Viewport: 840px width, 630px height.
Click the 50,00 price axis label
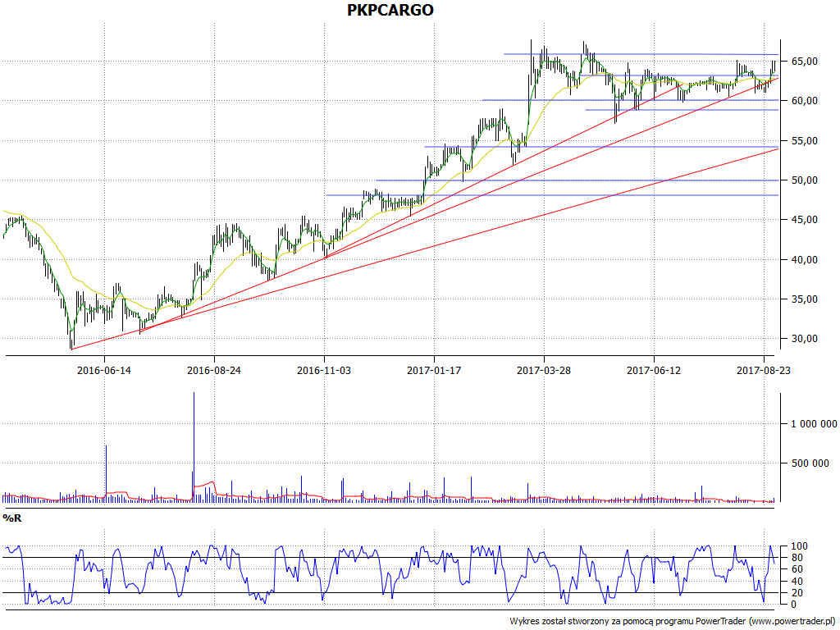pos(805,180)
